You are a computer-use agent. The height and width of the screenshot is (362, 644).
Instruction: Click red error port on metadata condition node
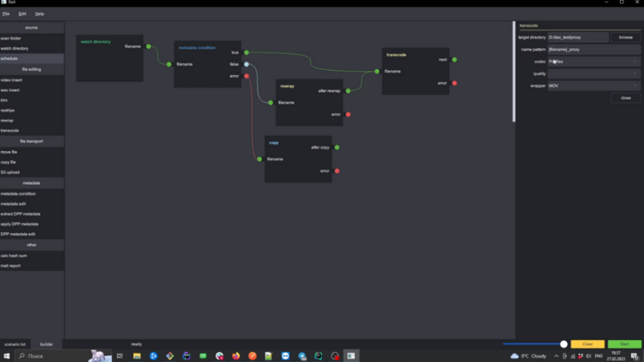coord(247,76)
